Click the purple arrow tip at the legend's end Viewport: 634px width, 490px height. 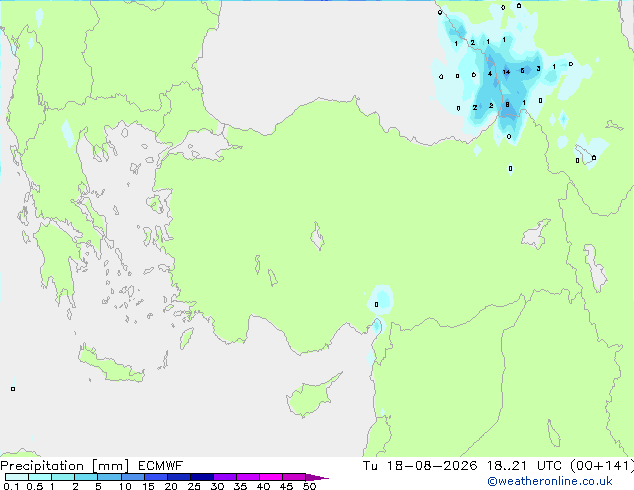[x=317, y=477]
